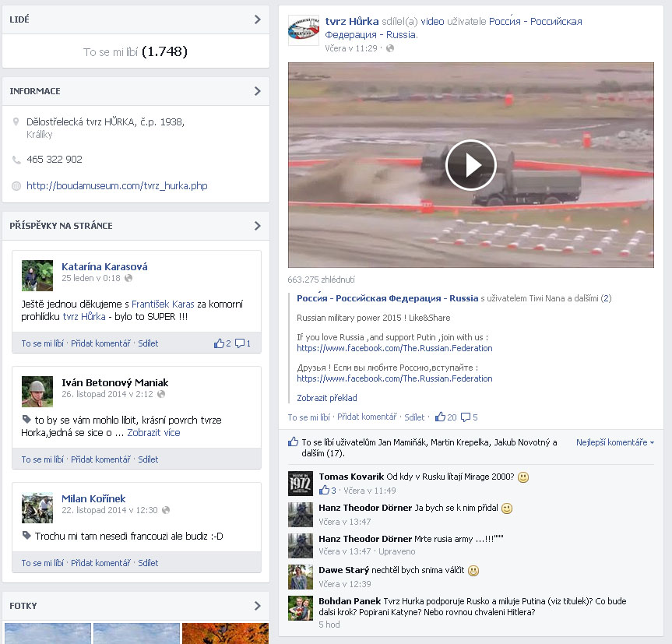
Task: Click the web globe icon next to boudamuseum link
Action: point(16,186)
